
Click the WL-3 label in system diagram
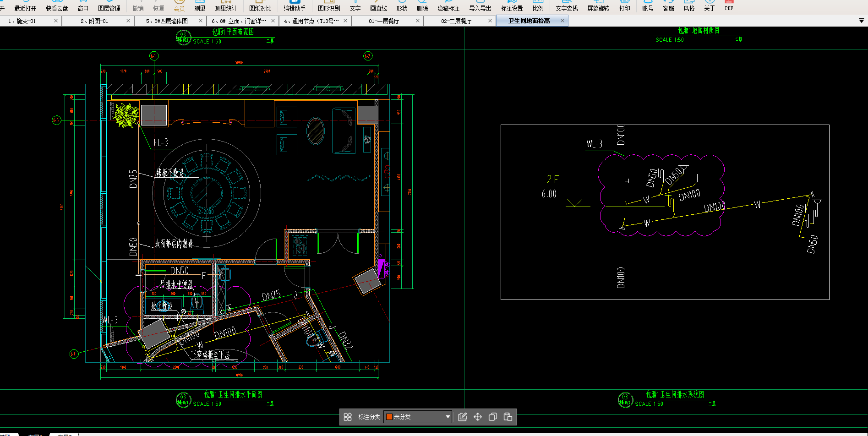[x=595, y=144]
